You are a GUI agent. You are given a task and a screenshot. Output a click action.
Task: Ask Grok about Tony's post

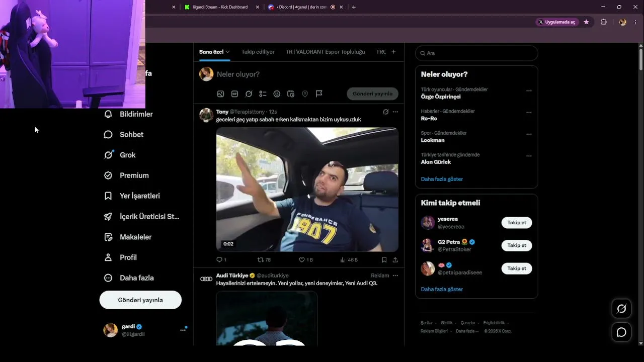pos(386,112)
